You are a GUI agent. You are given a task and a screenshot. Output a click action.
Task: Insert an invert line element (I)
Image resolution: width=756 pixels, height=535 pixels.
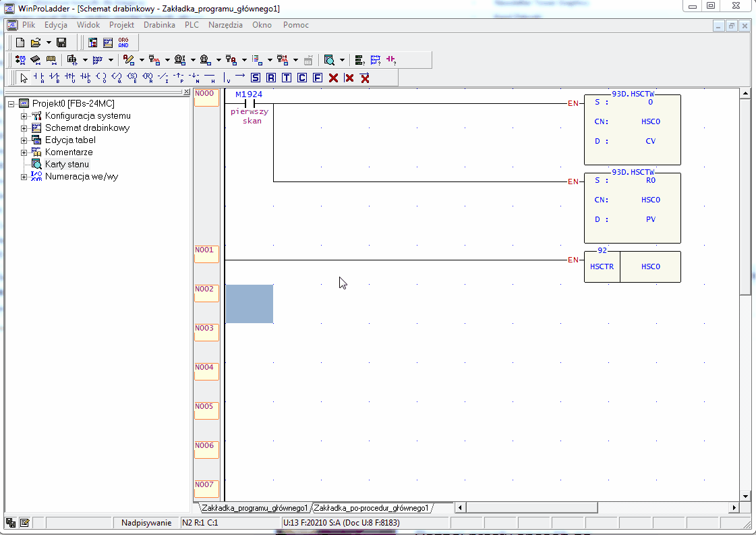point(163,78)
